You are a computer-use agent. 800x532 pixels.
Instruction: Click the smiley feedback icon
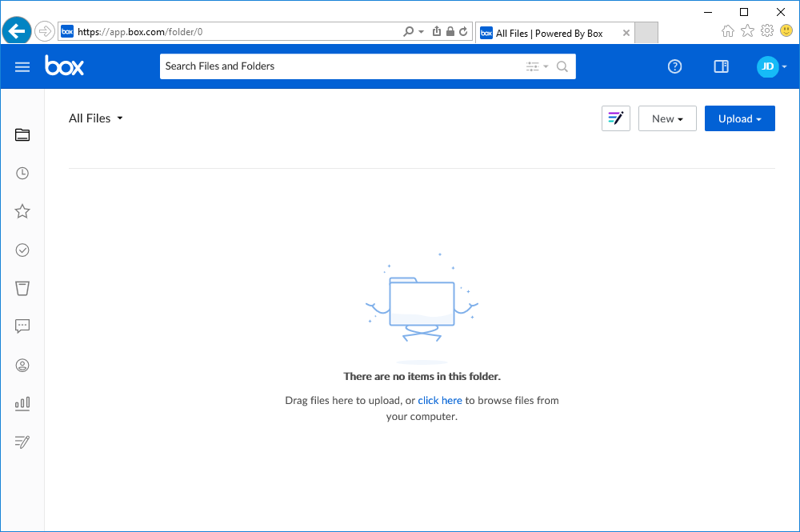(x=786, y=30)
